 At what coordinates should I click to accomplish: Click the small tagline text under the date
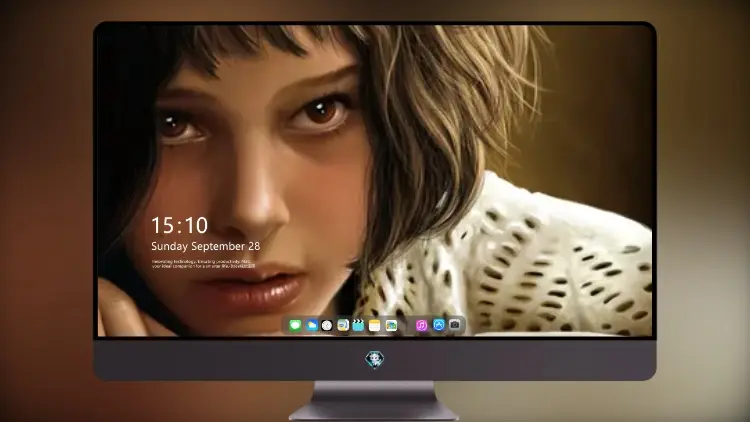click(x=203, y=264)
